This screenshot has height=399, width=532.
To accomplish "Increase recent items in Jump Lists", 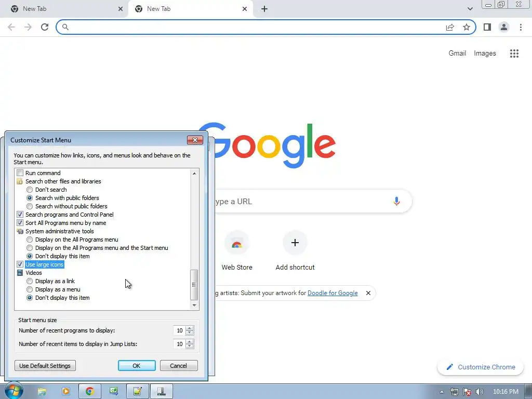I will pos(190,342).
